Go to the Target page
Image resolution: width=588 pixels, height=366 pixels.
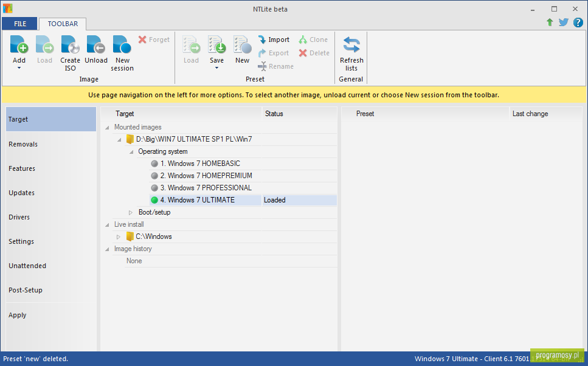click(x=51, y=119)
